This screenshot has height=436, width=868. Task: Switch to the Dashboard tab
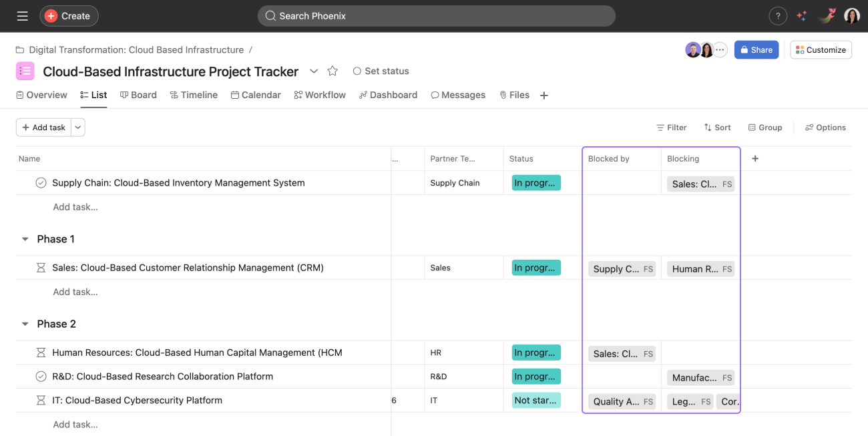click(x=388, y=95)
